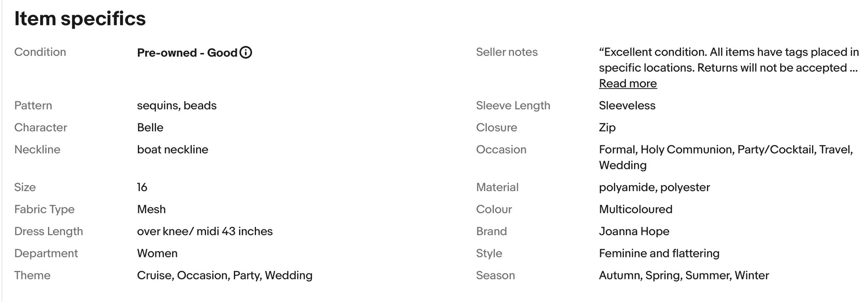Click the Belle character value
Image resolution: width=868 pixels, height=302 pixels.
(150, 127)
